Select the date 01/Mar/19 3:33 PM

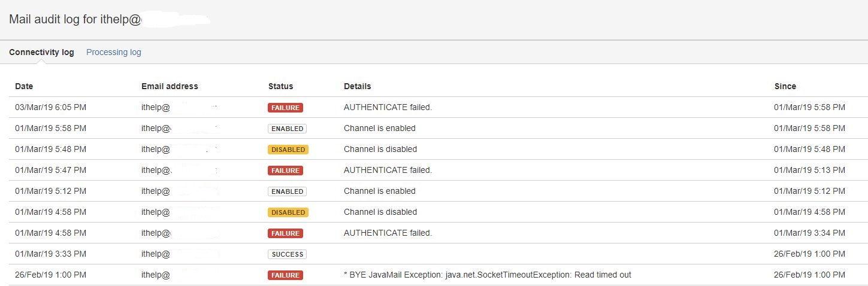tap(50, 254)
